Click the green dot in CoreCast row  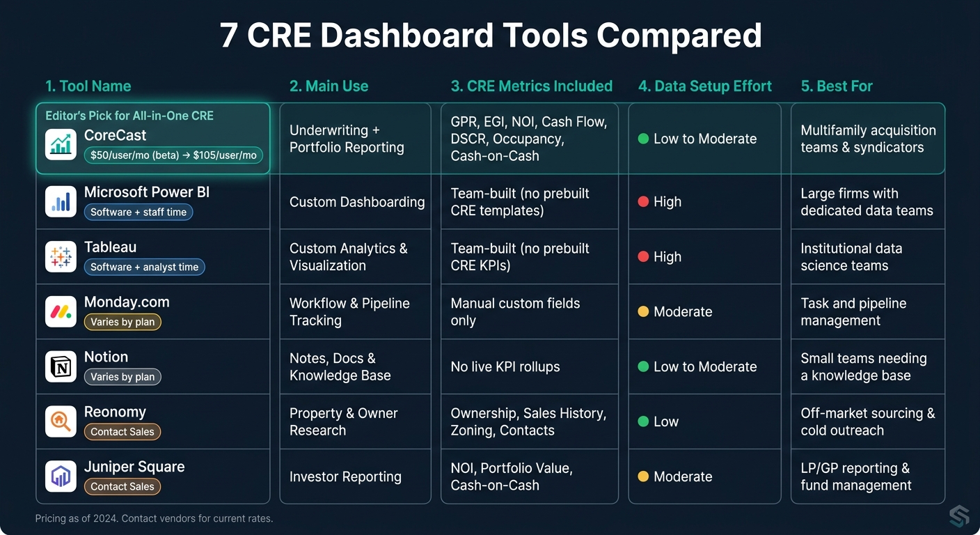coord(643,139)
